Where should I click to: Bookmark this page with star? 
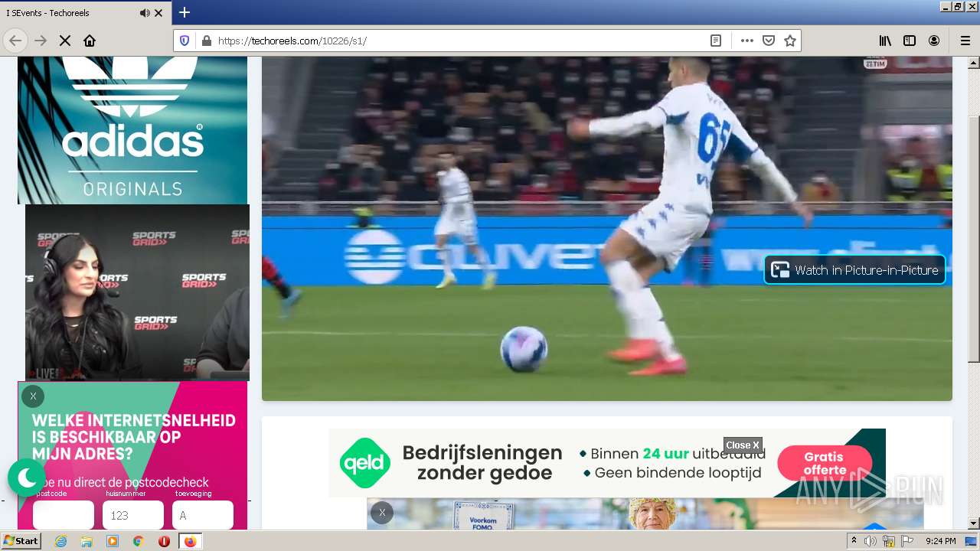[790, 41]
